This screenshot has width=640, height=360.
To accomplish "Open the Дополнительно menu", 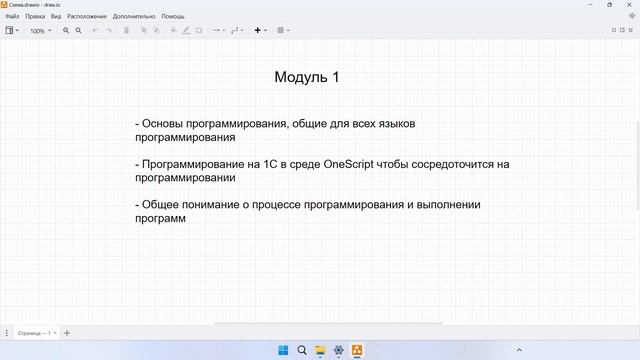I will (x=134, y=16).
